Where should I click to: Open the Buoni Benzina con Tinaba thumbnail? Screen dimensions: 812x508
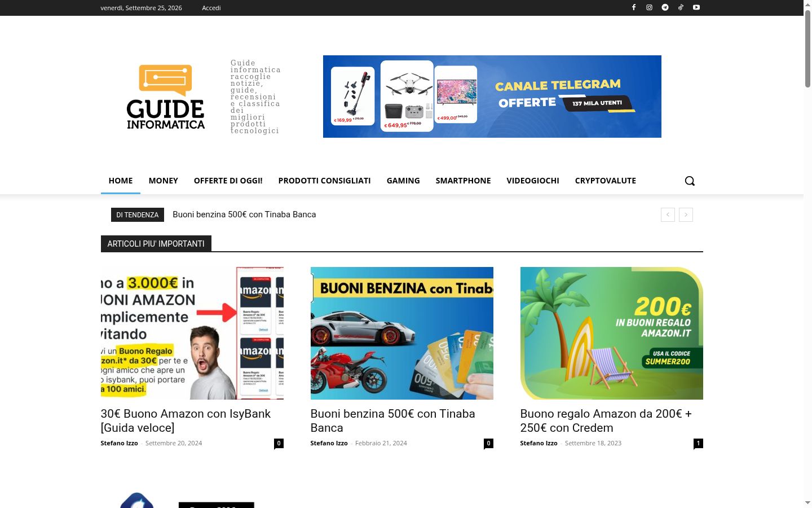tap(402, 333)
